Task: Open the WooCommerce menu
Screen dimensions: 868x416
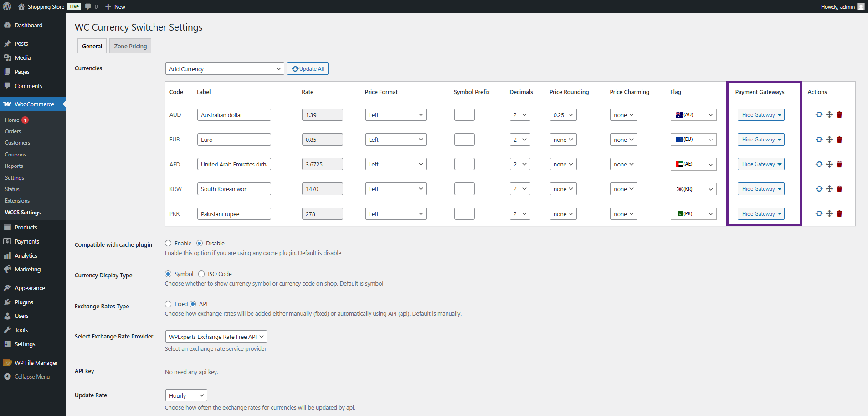Action: coord(33,104)
